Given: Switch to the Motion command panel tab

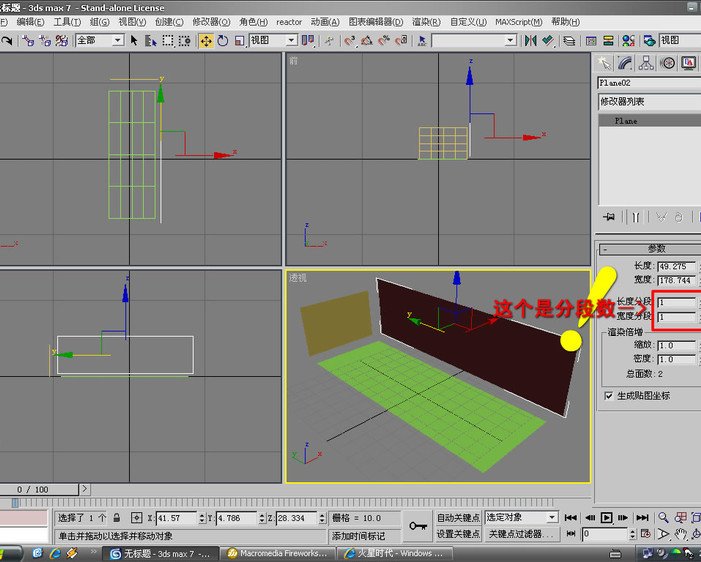Looking at the screenshot, I should 667,63.
